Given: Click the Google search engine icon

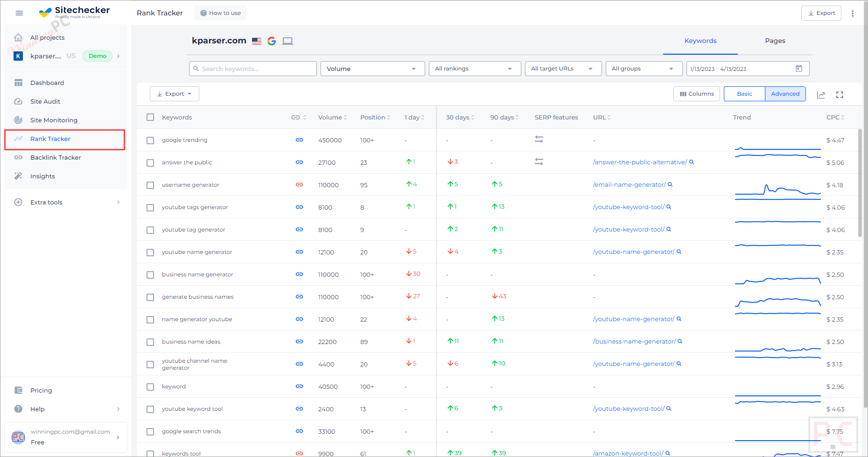Looking at the screenshot, I should pos(272,41).
